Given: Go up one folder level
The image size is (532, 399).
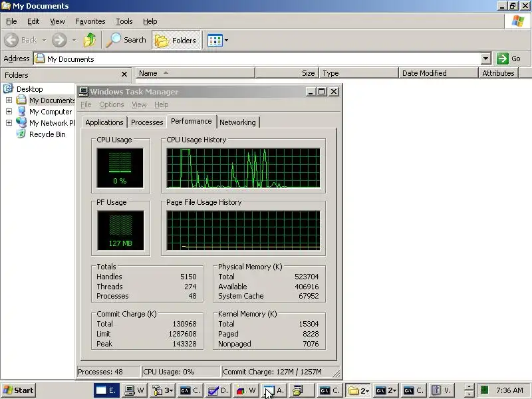Looking at the screenshot, I should pyautogui.click(x=90, y=40).
